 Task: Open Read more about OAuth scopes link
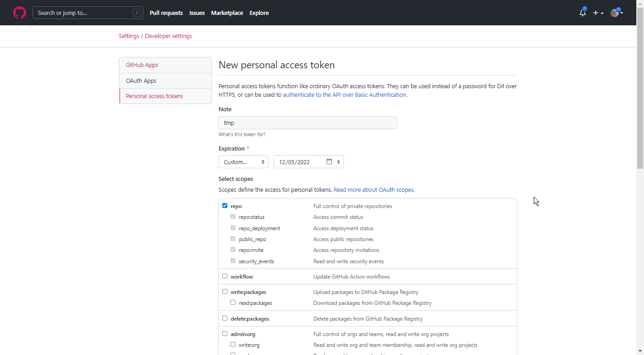(x=374, y=190)
